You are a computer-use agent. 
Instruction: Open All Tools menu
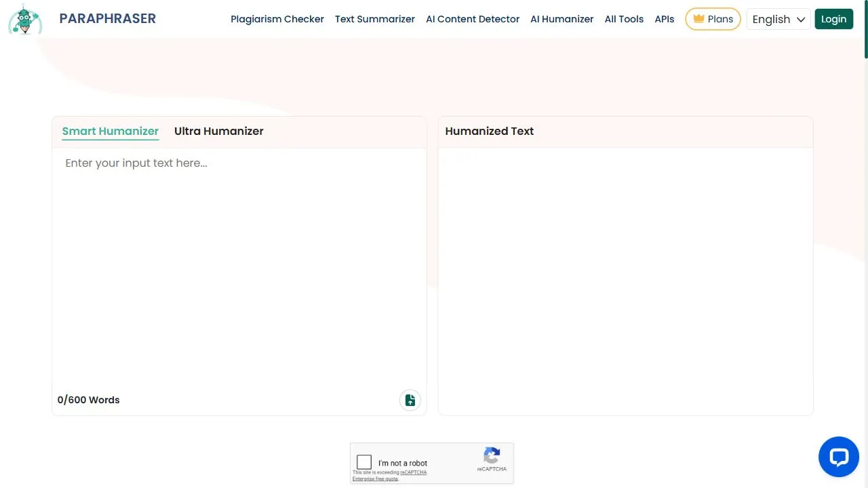[625, 19]
